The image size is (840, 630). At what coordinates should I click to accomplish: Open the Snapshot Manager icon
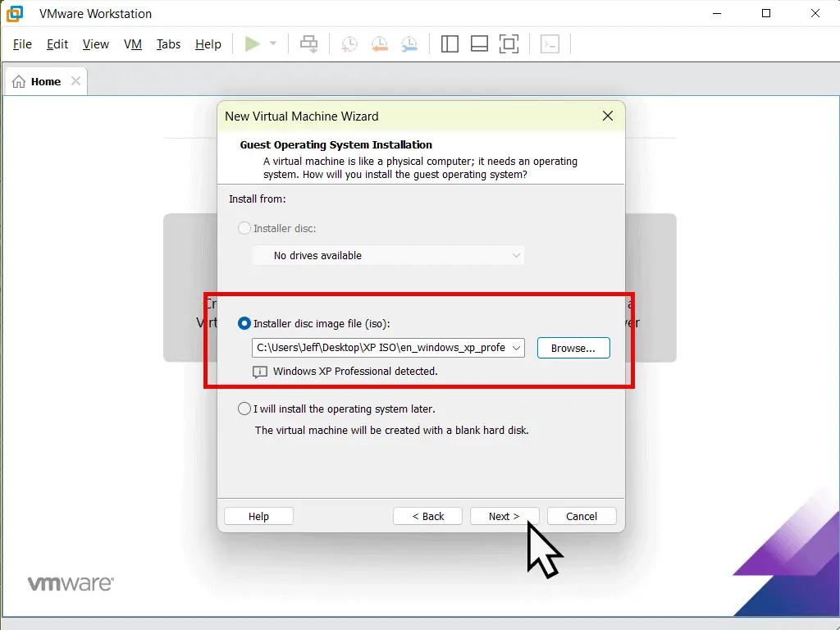pyautogui.click(x=409, y=44)
